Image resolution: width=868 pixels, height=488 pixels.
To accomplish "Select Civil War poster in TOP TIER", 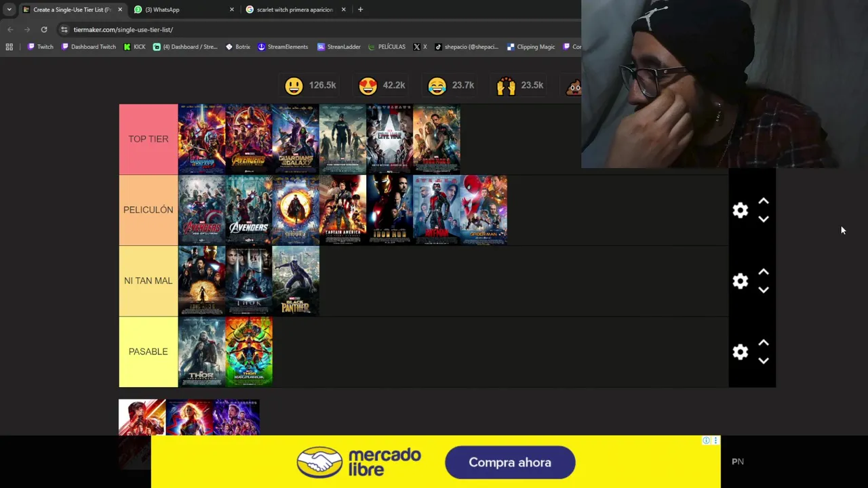I will 390,139.
